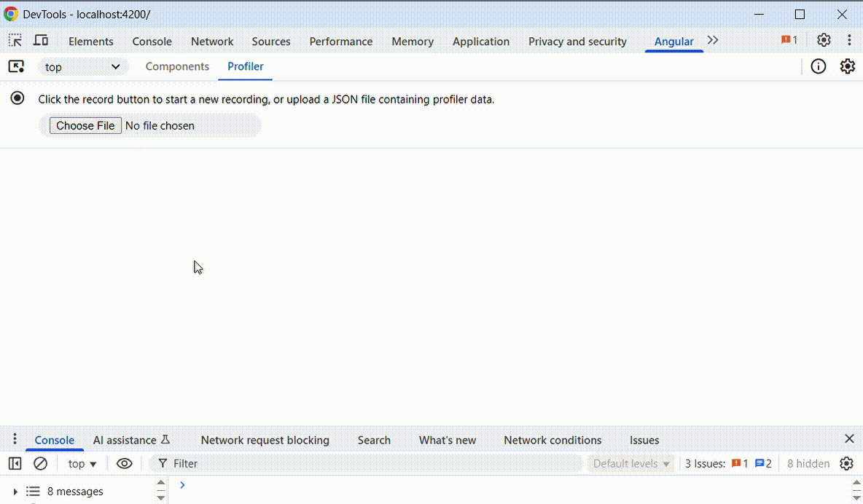Open the top frame selector dropdown
The height and width of the screenshot is (504, 863).
83,67
